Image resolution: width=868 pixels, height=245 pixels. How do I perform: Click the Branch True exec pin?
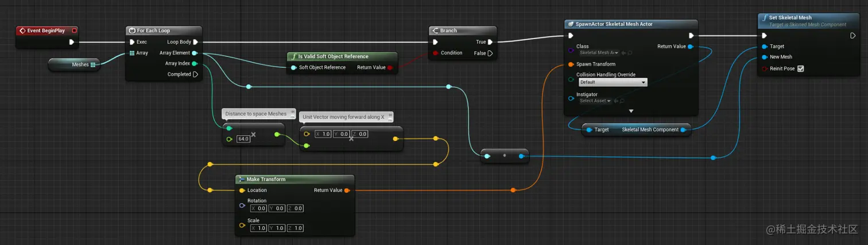pos(490,42)
